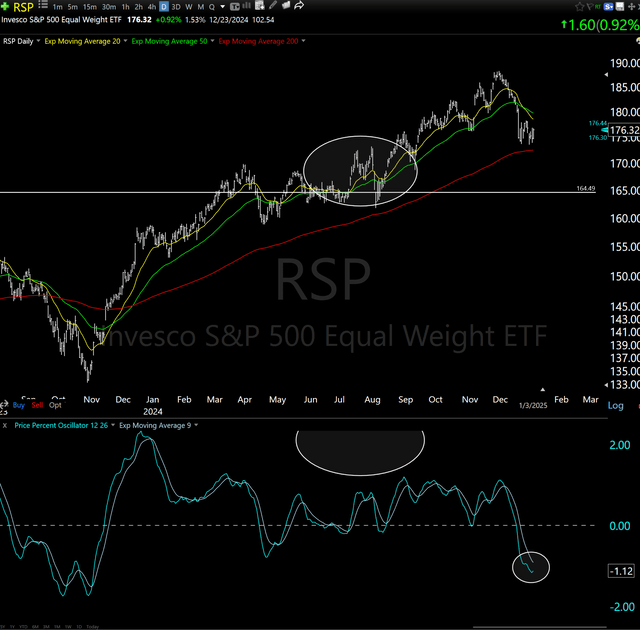The width and height of the screenshot is (640, 630).
Task: Click the Buy button below the chart
Action: pos(19,405)
